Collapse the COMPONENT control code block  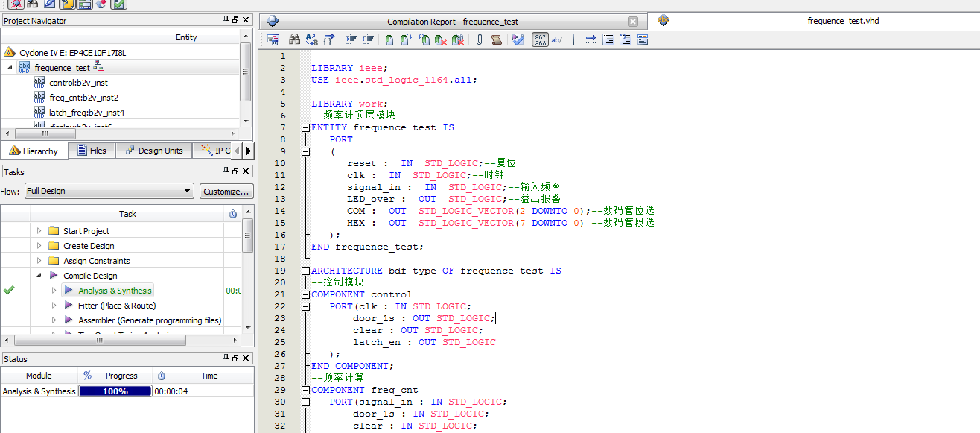click(x=305, y=294)
